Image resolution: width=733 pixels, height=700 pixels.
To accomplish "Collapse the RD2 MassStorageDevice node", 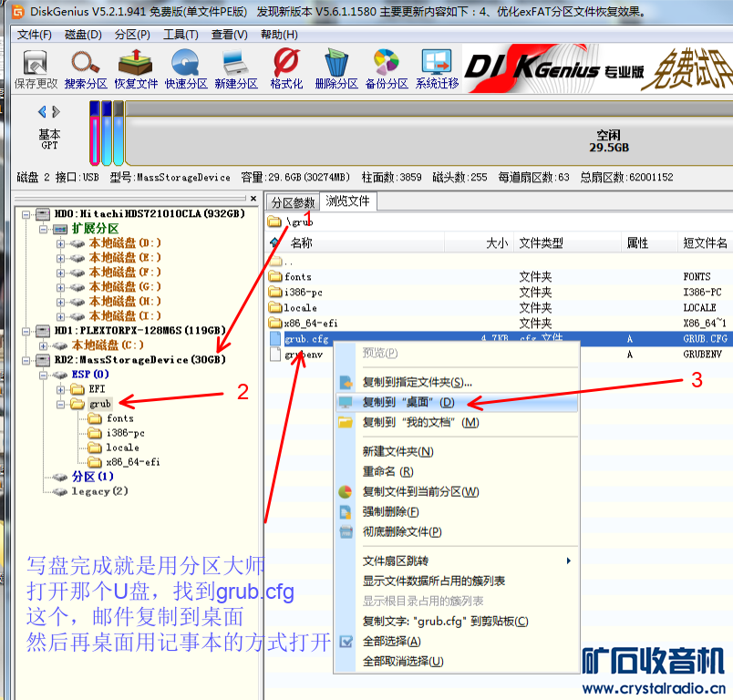I will click(x=26, y=360).
